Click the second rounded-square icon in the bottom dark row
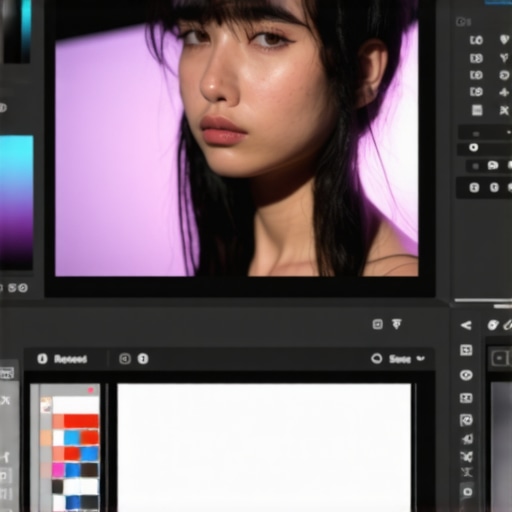The width and height of the screenshot is (512, 512). pos(494,187)
